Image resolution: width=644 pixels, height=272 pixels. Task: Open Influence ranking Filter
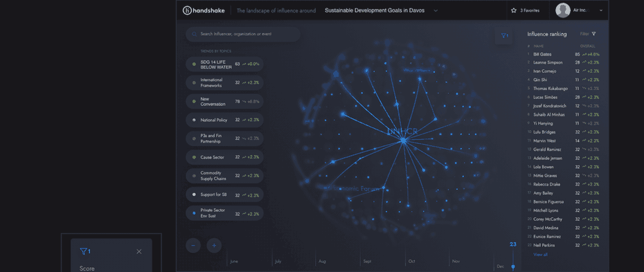[x=588, y=34]
